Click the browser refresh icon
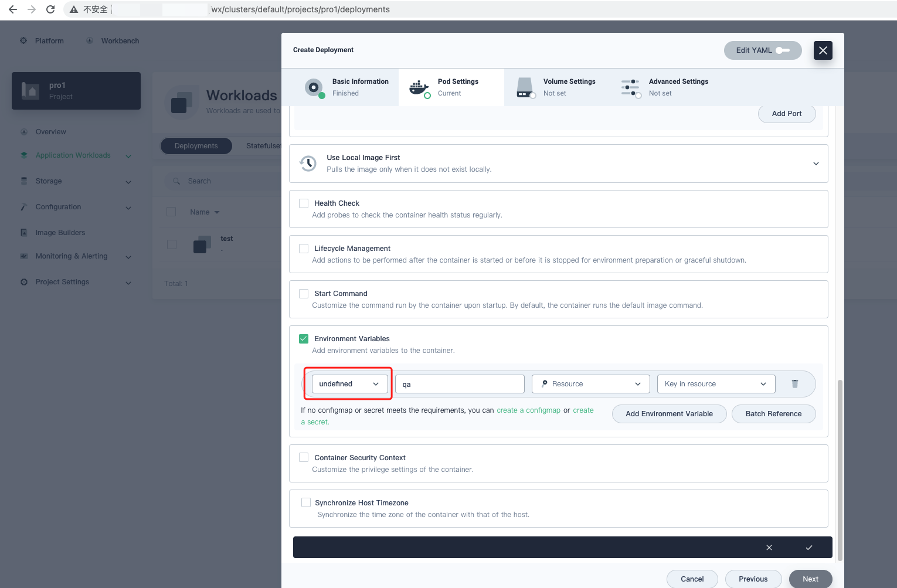This screenshot has height=588, width=897. (50, 9)
